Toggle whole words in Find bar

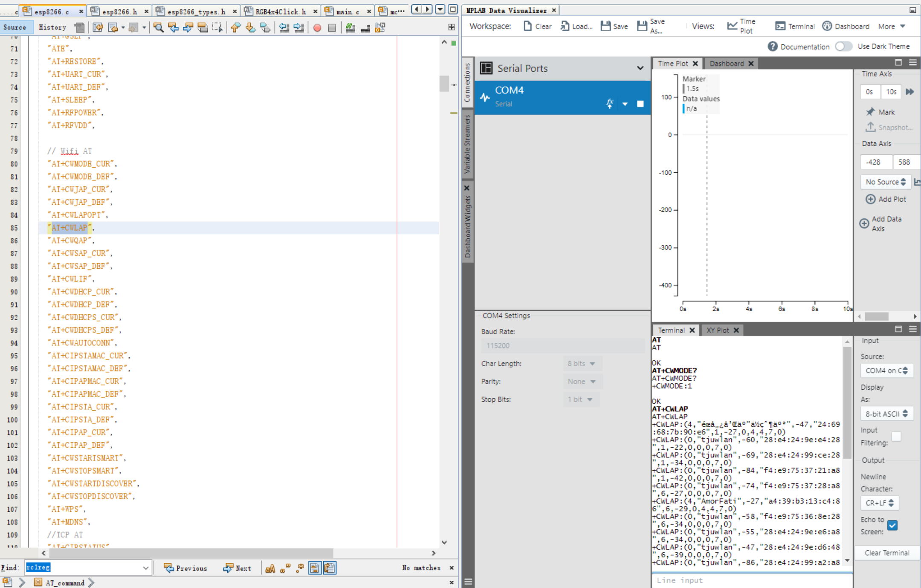(285, 568)
